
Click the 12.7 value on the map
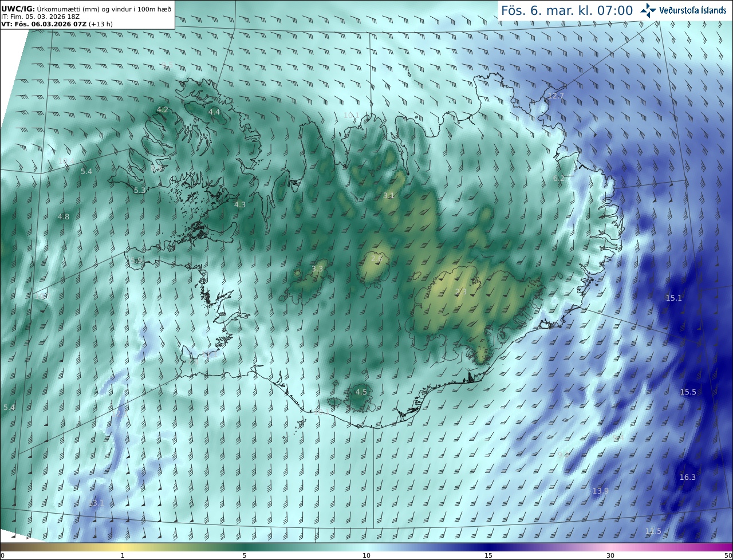556,96
